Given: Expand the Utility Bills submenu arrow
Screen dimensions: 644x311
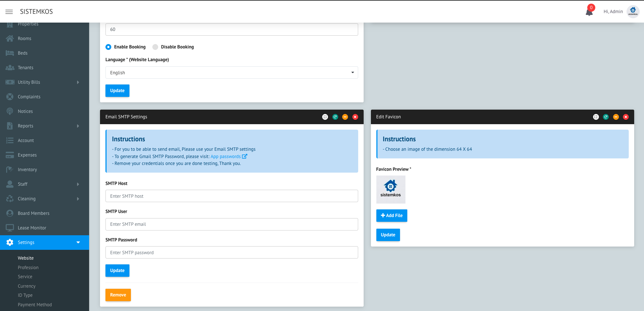Looking at the screenshot, I should (x=78, y=82).
